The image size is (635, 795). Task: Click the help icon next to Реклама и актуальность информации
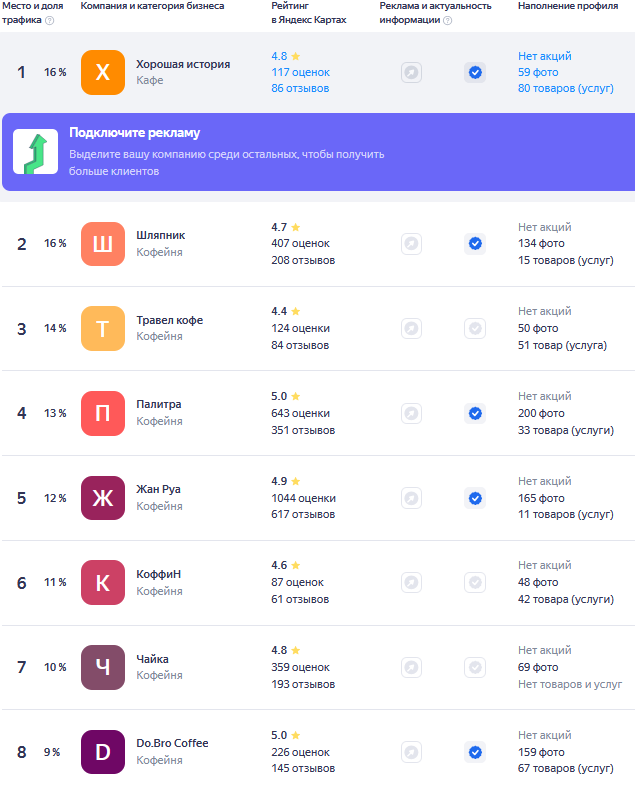[446, 20]
